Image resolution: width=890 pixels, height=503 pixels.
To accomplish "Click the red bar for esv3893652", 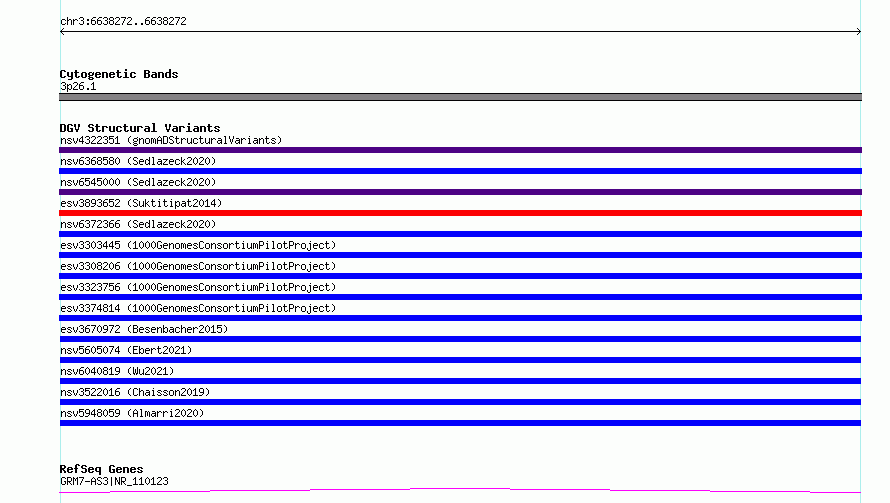I will pos(460,213).
